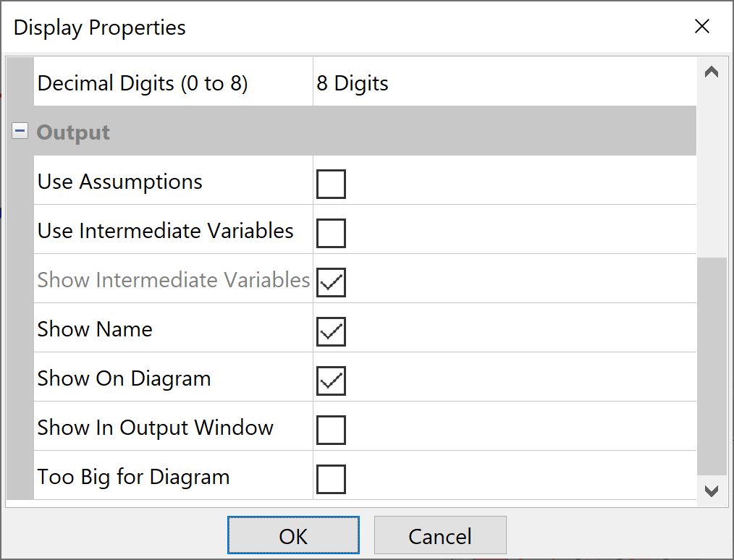
Task: Click the vertical scrollbar thumb
Action: pos(712,365)
